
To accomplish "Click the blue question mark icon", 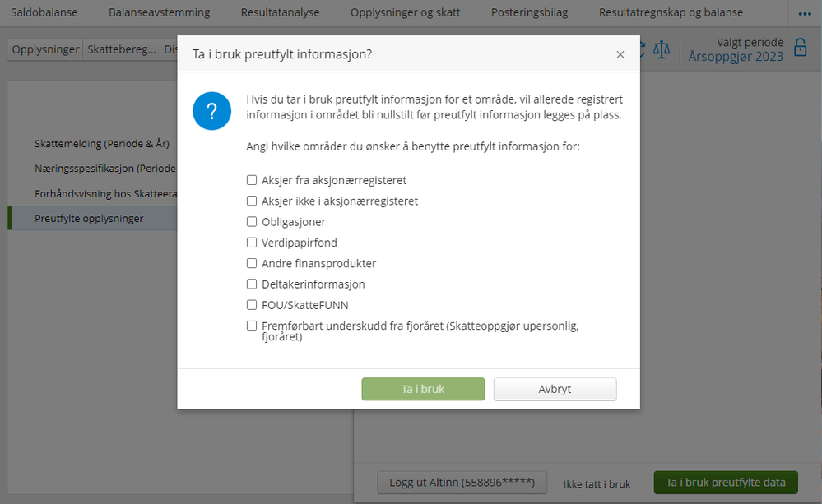I will [x=211, y=111].
